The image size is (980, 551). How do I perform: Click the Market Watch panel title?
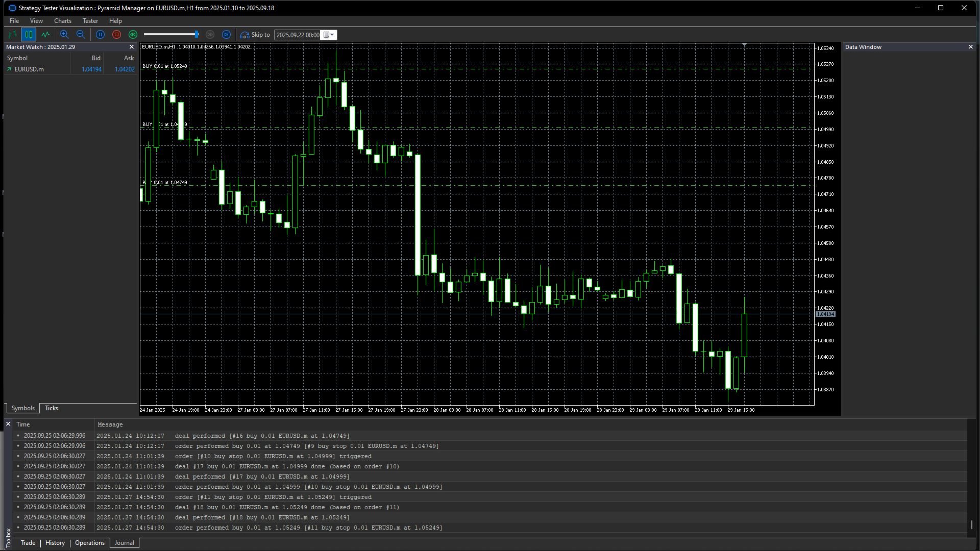40,47
